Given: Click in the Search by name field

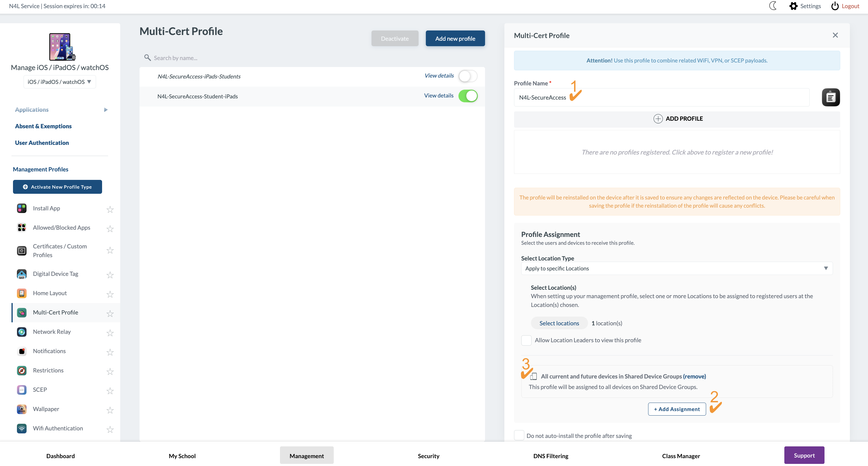Looking at the screenshot, I should pos(312,58).
